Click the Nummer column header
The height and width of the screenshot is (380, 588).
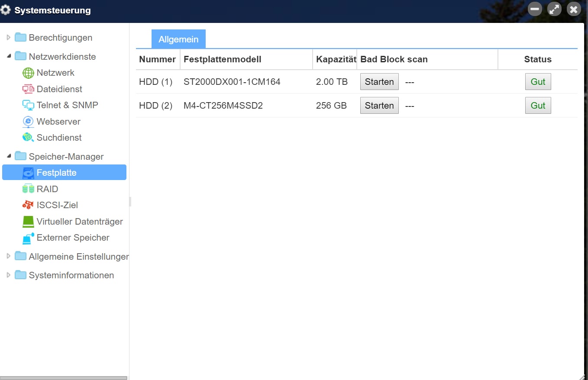(x=158, y=60)
